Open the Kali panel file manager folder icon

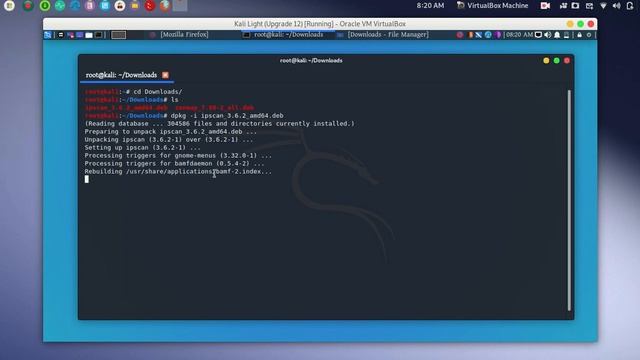tap(89, 35)
